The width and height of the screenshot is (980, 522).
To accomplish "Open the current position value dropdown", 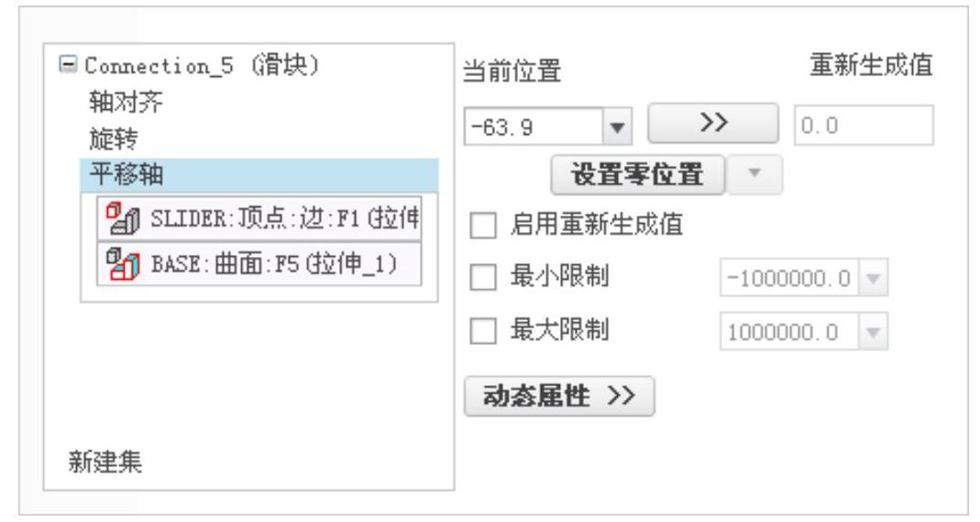I will coord(618,127).
